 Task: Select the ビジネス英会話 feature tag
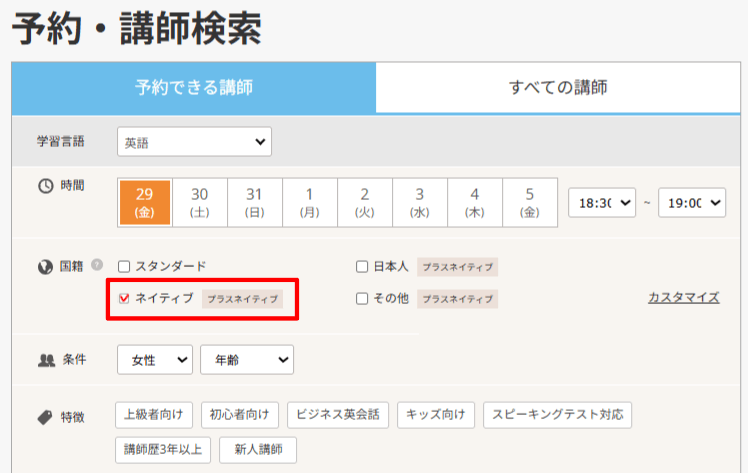[338, 415]
